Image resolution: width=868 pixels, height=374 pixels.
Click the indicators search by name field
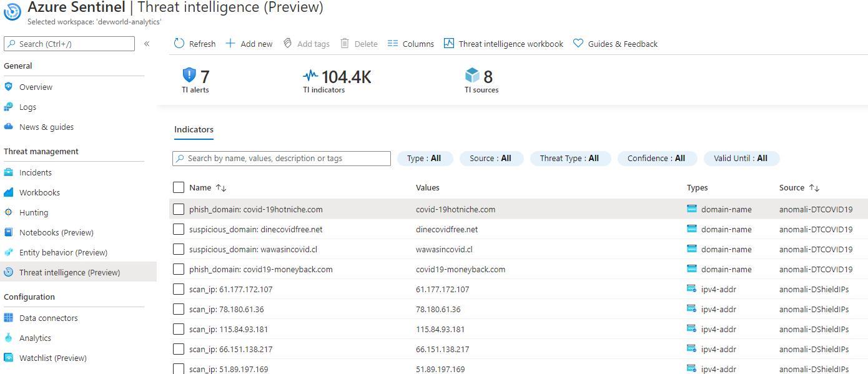coord(282,159)
